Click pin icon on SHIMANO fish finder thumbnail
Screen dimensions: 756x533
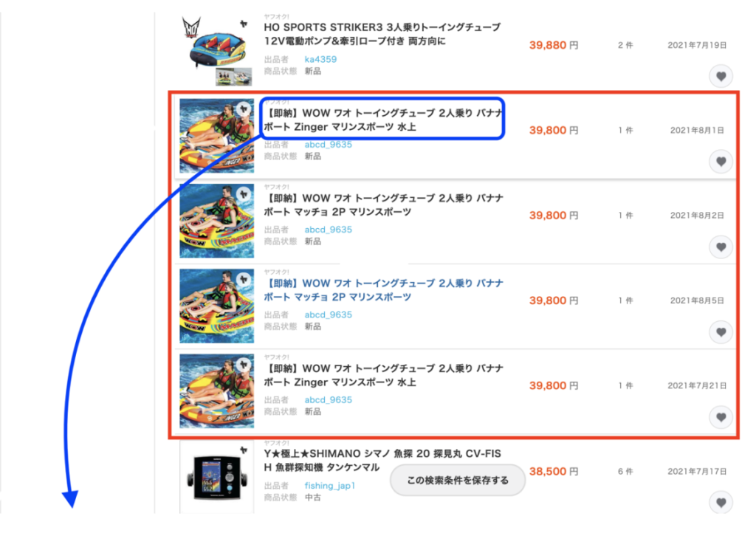click(x=244, y=450)
